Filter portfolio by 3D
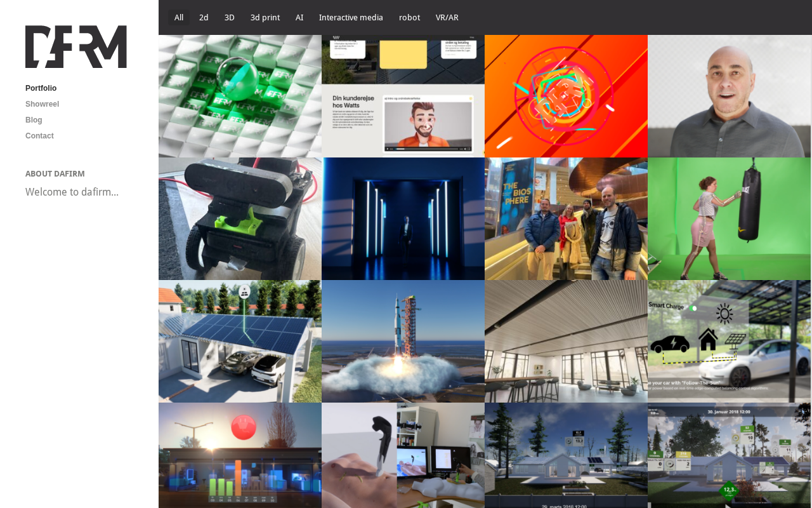This screenshot has height=508, width=812. [x=230, y=18]
